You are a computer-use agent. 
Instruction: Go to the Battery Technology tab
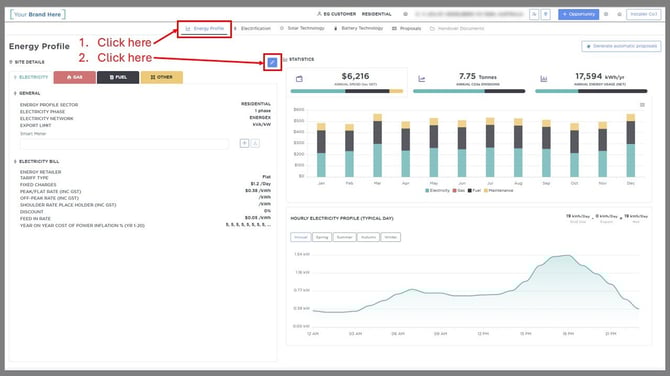358,28
